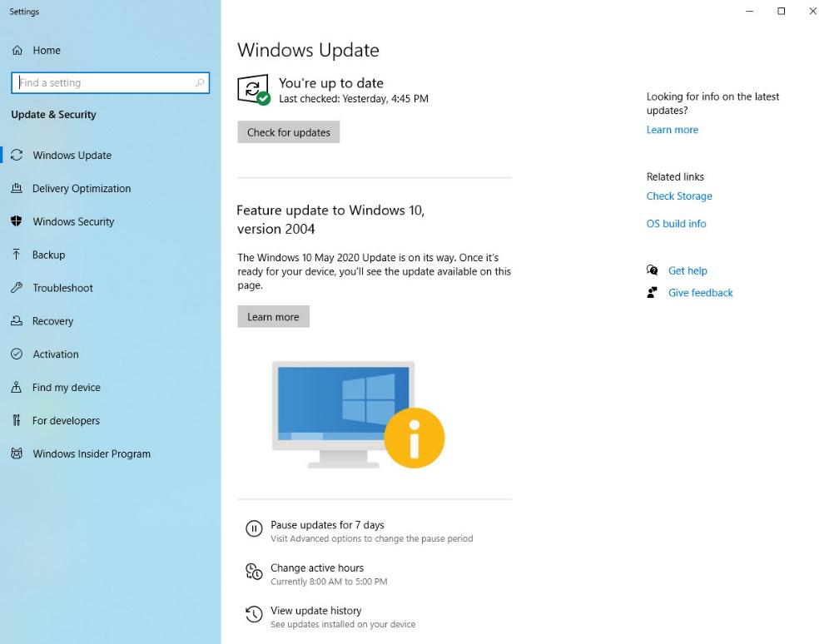This screenshot has width=829, height=644.
Task: Click the Give feedback link
Action: (x=701, y=293)
